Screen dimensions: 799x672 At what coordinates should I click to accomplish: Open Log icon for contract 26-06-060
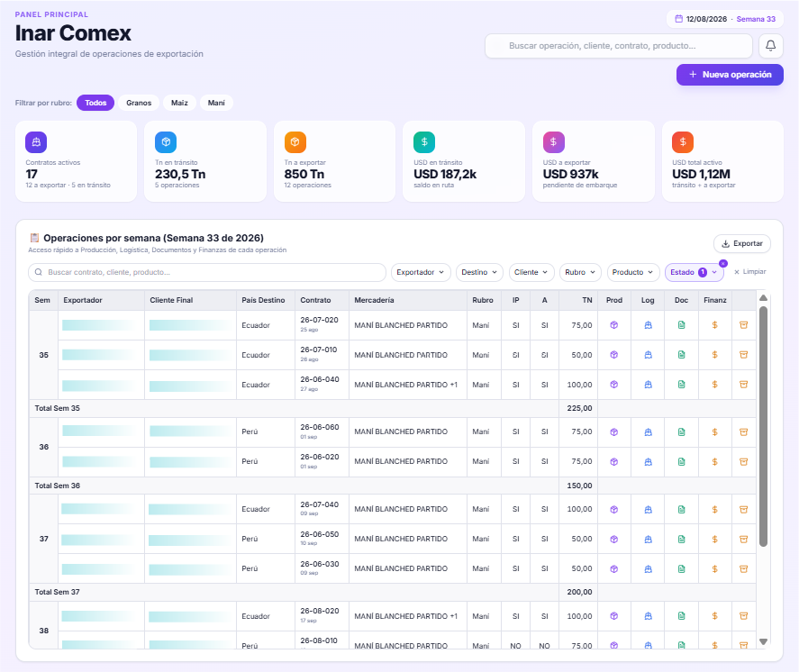click(649, 432)
